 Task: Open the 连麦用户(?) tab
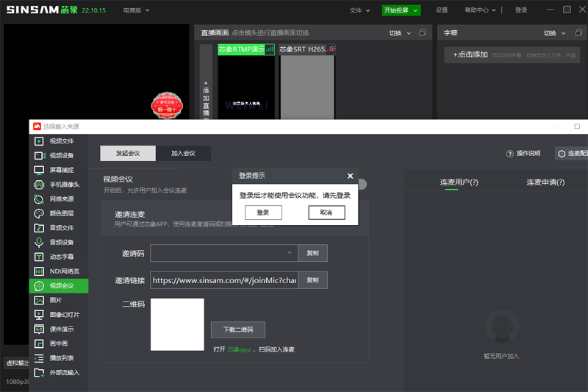click(459, 182)
